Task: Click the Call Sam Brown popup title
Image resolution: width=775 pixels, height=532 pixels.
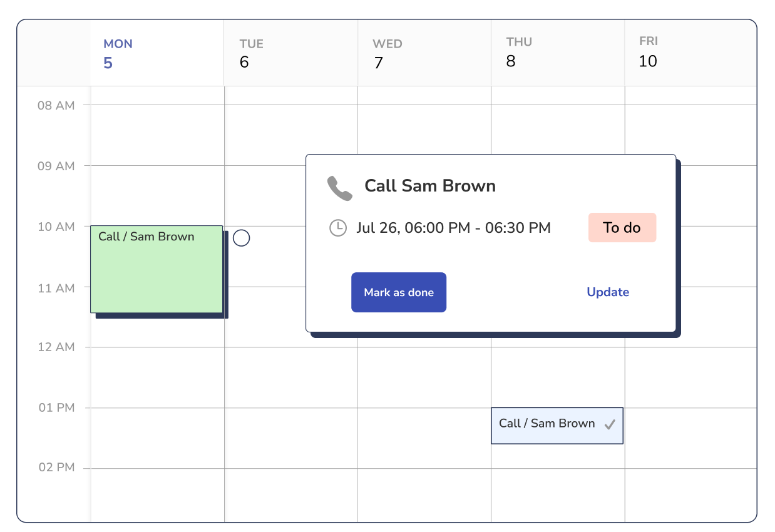Action: click(430, 186)
